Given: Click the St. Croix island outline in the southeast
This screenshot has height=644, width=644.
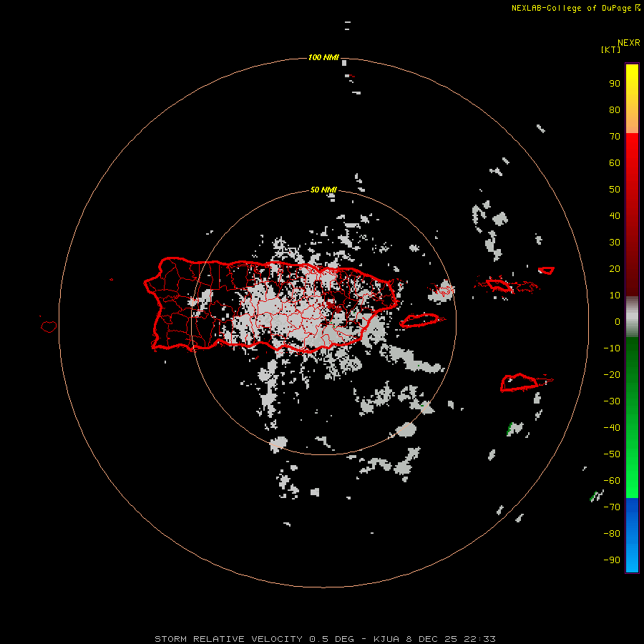Looking at the screenshot, I should click(x=519, y=383).
